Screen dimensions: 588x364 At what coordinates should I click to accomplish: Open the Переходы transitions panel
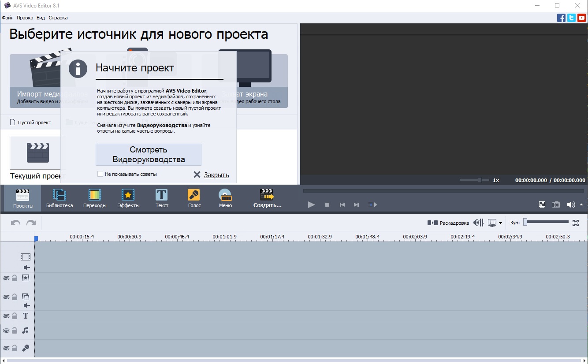pos(95,198)
